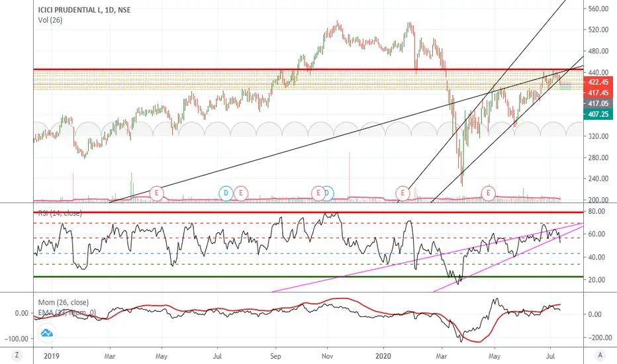Click the 80.00 RSI axis value
The width and height of the screenshot is (617, 364).
pyautogui.click(x=596, y=211)
